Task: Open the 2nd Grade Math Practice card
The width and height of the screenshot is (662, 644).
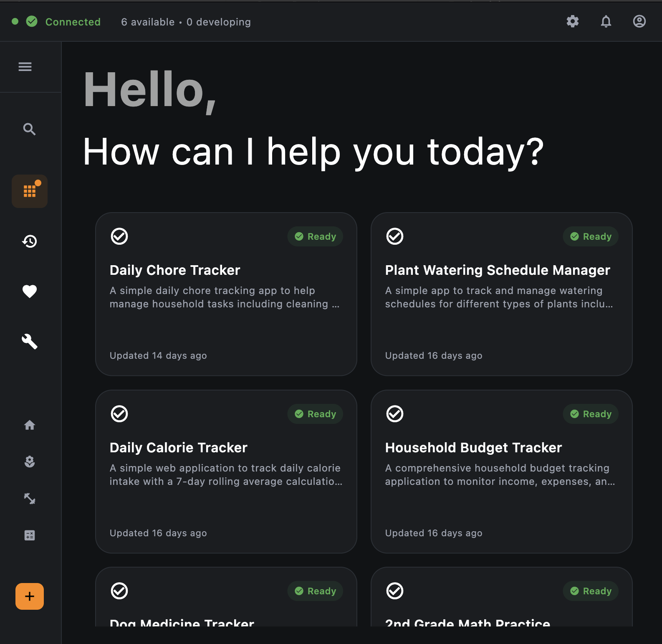Action: click(502, 597)
